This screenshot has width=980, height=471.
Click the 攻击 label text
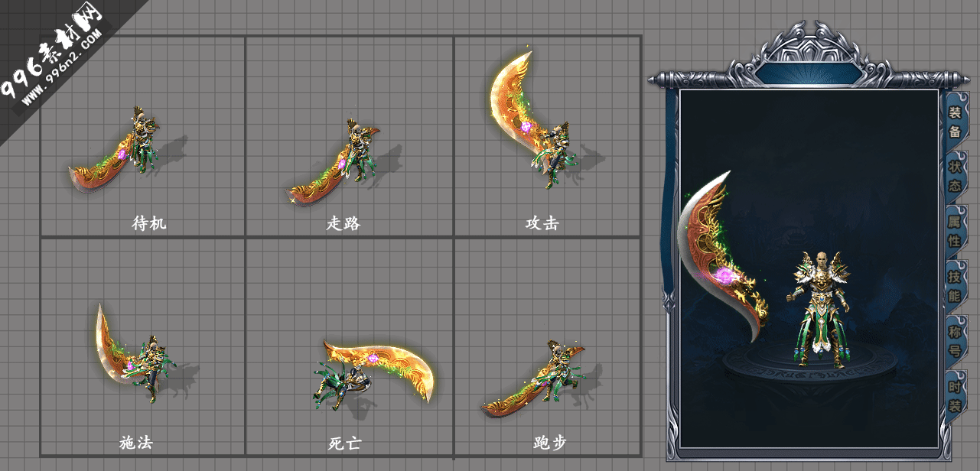point(542,223)
